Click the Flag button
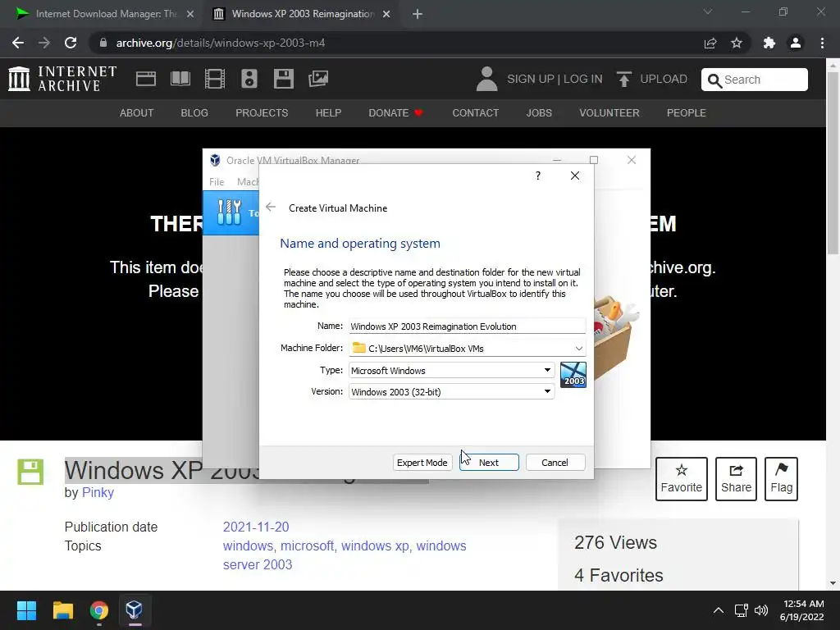The height and width of the screenshot is (630, 840). (x=781, y=479)
